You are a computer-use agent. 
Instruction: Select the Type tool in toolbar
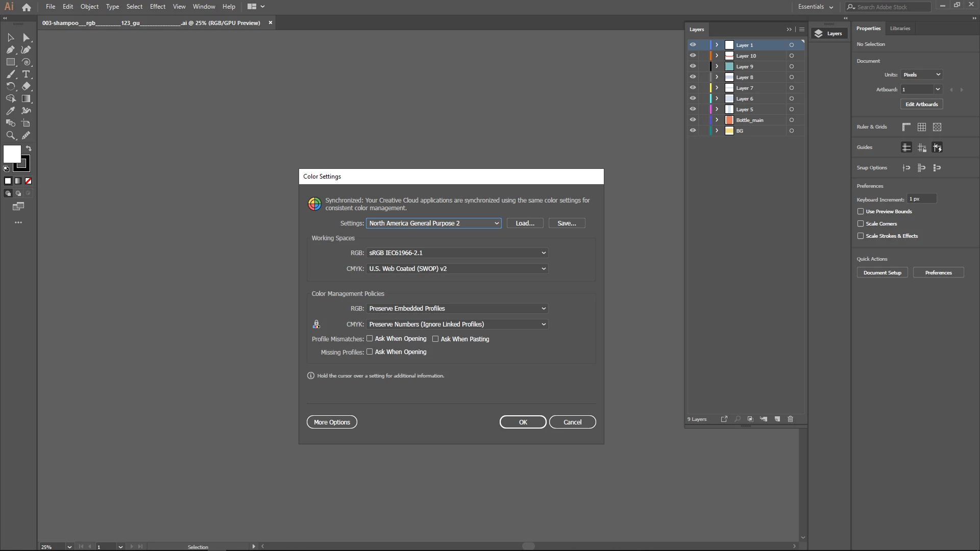click(26, 74)
